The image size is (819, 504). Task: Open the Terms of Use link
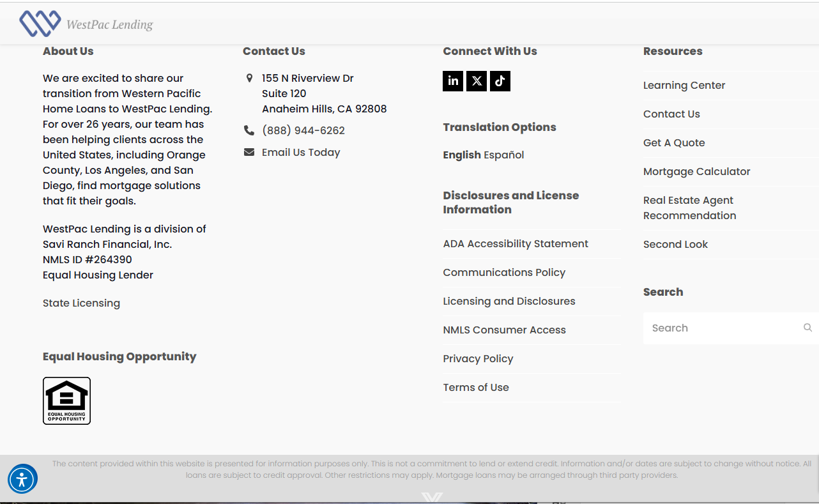point(476,387)
